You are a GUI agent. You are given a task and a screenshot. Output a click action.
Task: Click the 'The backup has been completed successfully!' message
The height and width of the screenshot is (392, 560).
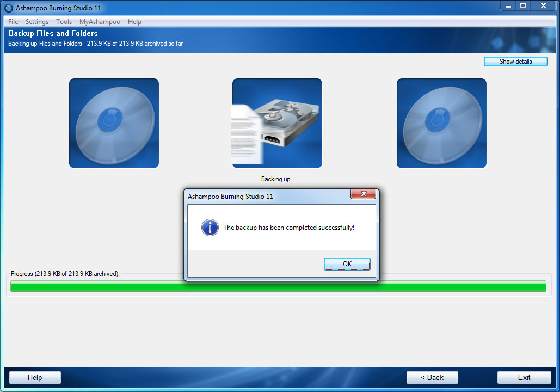[288, 228]
